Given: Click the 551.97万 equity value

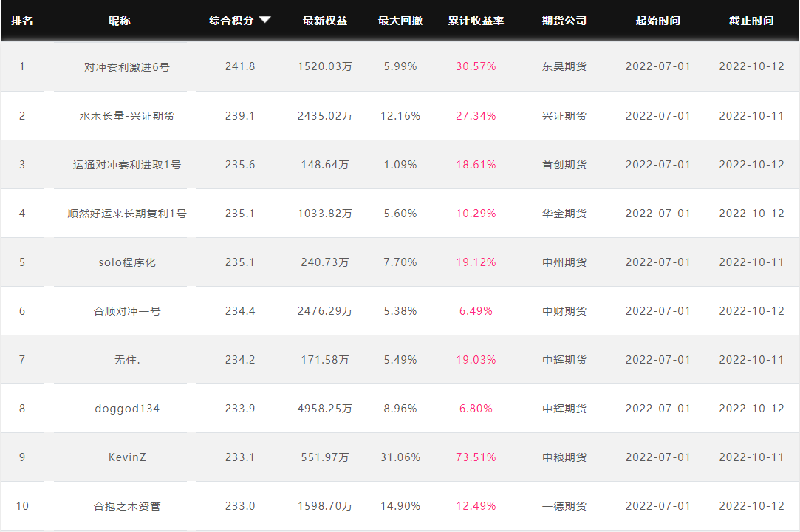Looking at the screenshot, I should pyautogui.click(x=325, y=457).
